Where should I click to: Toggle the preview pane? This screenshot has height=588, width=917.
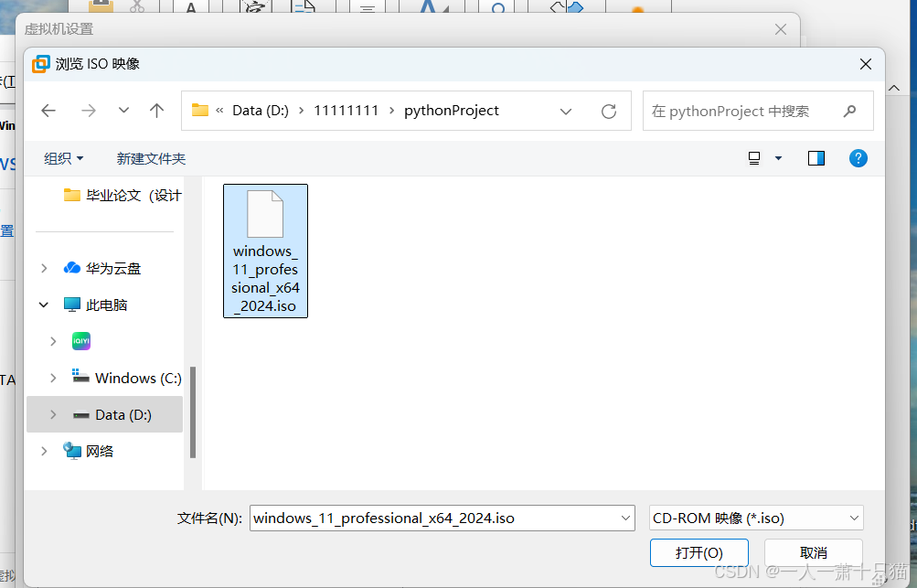[816, 158]
